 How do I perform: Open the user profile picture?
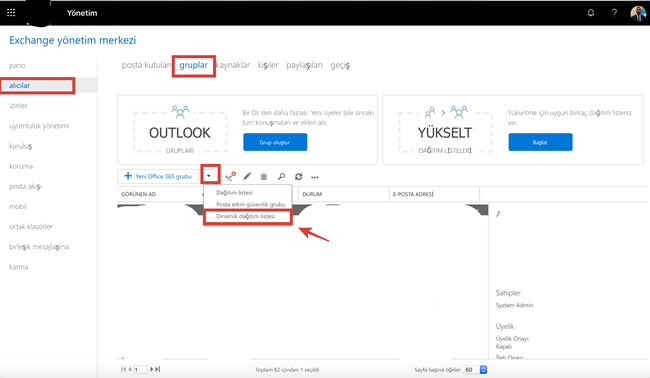pos(638,13)
